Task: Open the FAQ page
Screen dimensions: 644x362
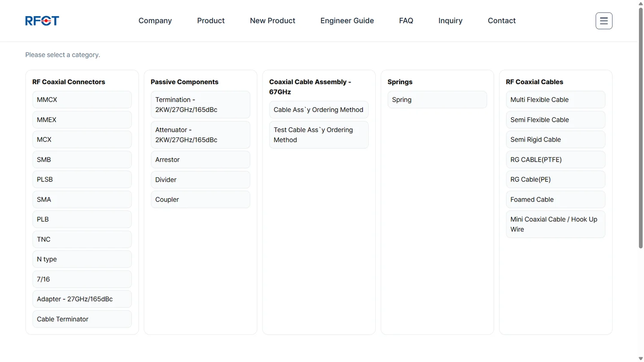Action: click(x=406, y=21)
